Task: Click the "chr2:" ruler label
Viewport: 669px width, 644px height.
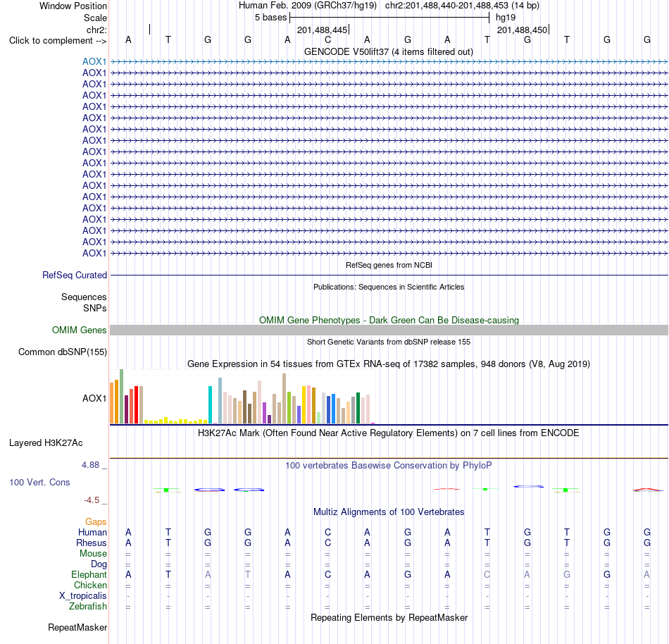Action: (x=96, y=30)
